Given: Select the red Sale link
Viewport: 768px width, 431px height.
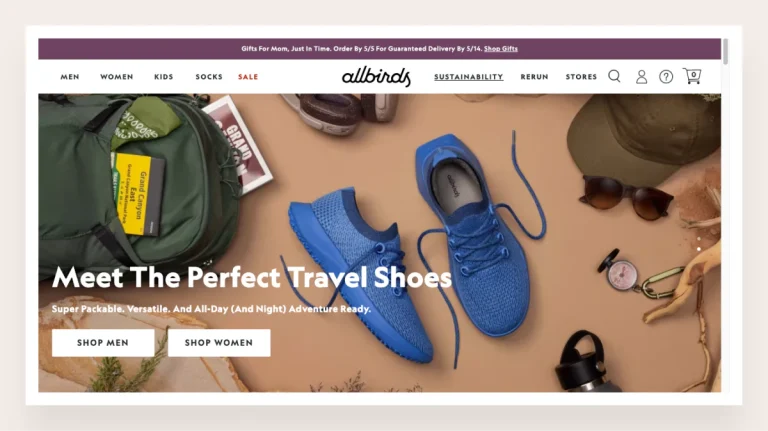Looking at the screenshot, I should (248, 77).
